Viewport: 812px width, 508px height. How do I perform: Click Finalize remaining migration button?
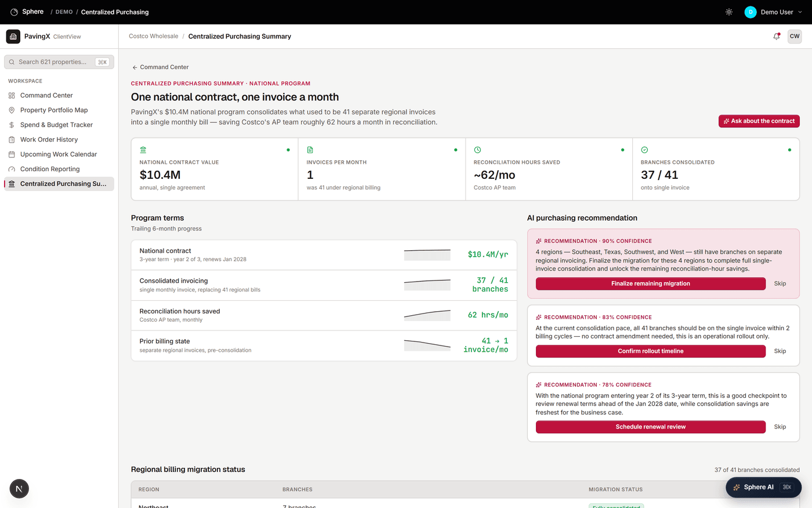point(650,283)
